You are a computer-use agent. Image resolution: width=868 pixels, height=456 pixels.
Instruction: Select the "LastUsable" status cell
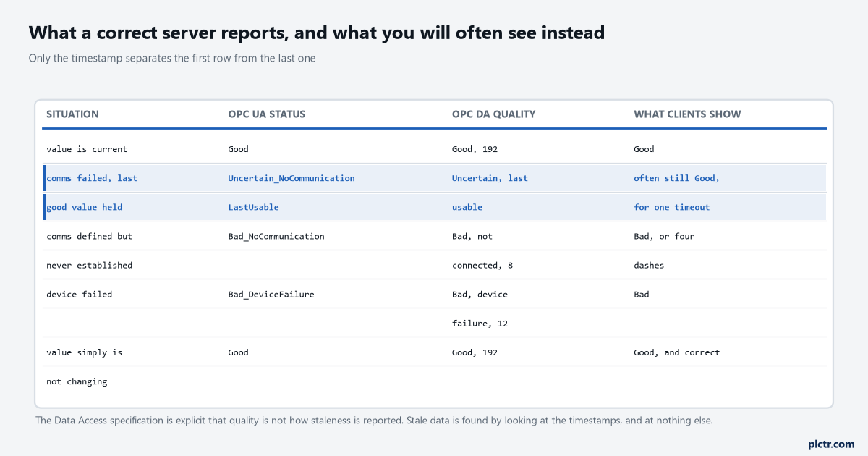click(253, 207)
